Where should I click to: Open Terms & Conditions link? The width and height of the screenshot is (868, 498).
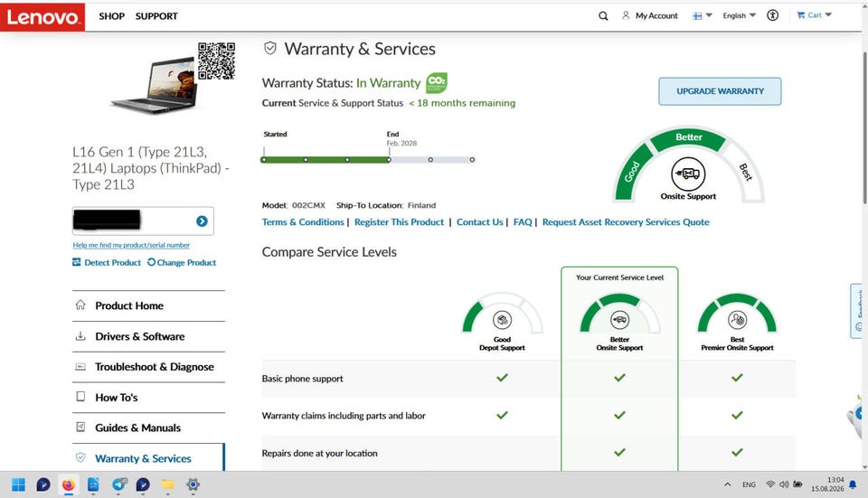[x=303, y=222]
